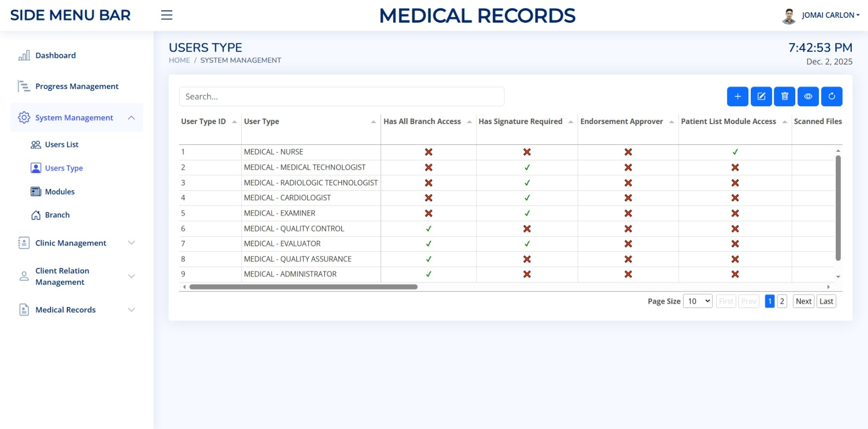The image size is (868, 429).
Task: Collapse the System Management section
Action: coord(131,118)
